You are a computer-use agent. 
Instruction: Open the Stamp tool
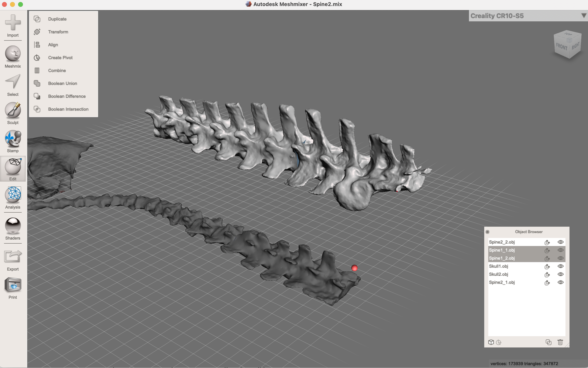[13, 141]
